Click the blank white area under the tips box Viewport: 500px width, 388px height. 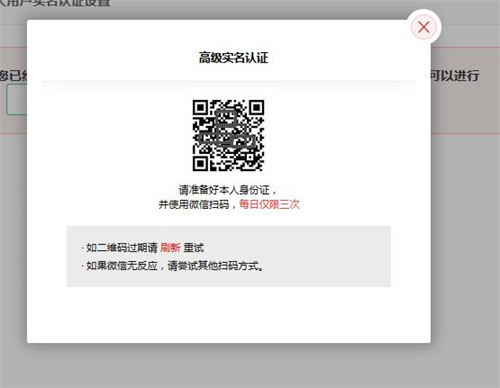(x=229, y=314)
